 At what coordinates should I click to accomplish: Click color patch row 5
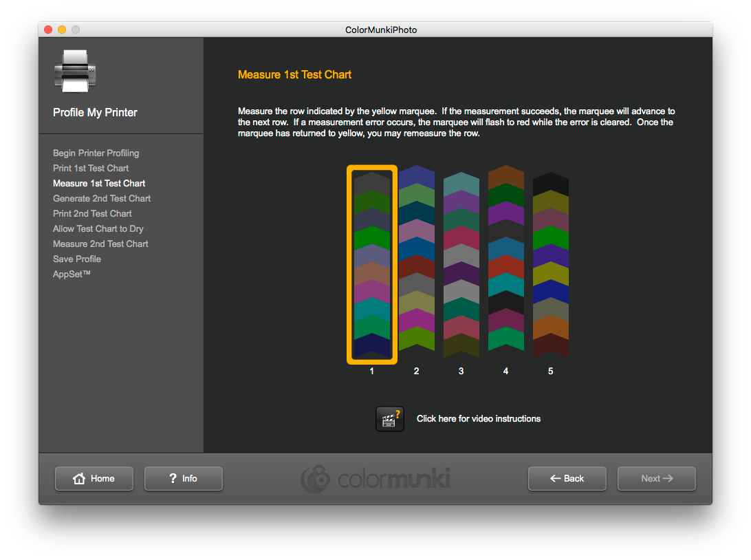tap(551, 265)
